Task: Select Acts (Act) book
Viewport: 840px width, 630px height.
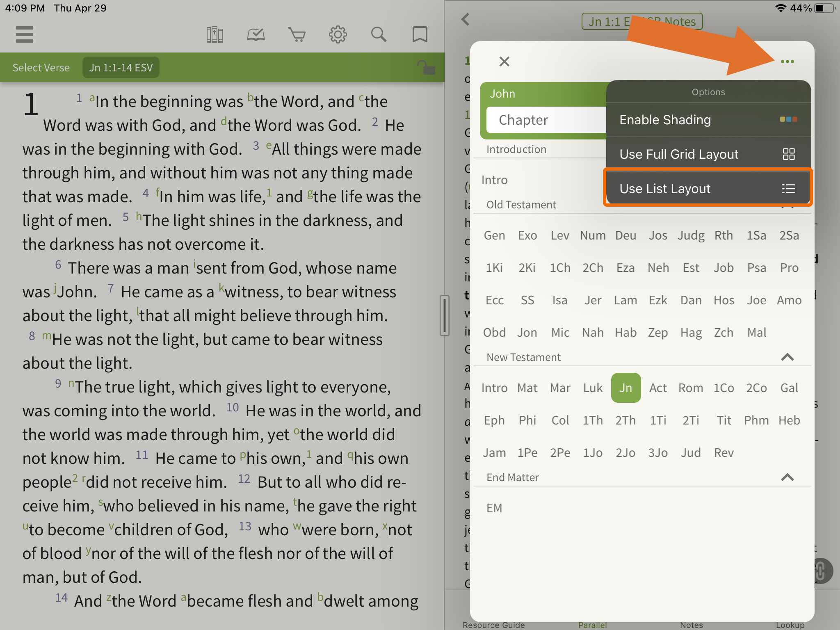Action: (658, 388)
